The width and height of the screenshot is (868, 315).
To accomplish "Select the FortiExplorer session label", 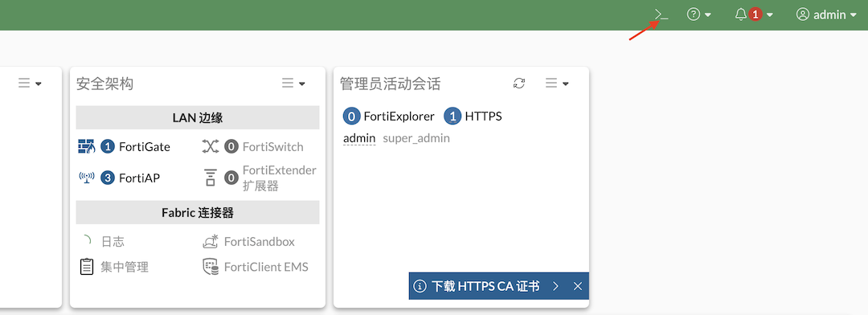I will pyautogui.click(x=399, y=117).
